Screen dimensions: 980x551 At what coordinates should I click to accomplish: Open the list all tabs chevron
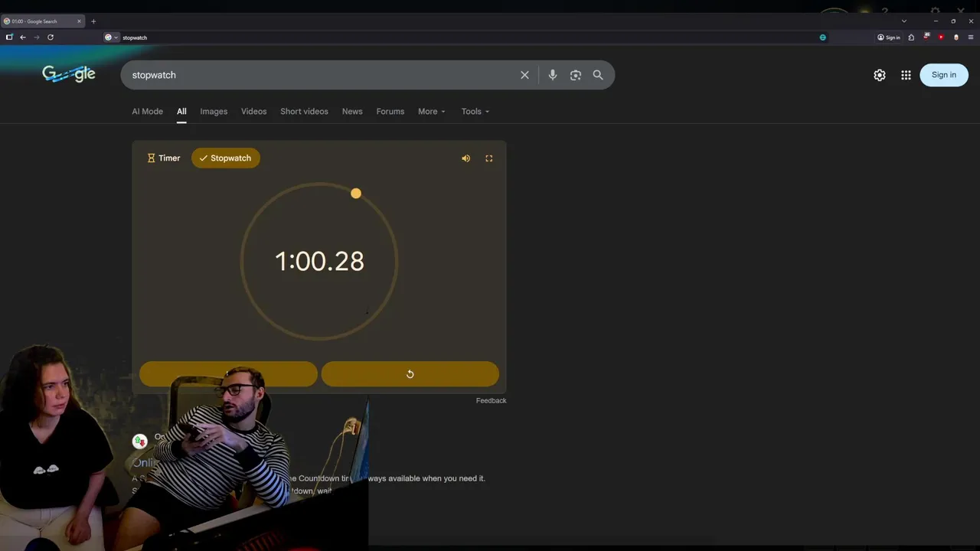(904, 21)
